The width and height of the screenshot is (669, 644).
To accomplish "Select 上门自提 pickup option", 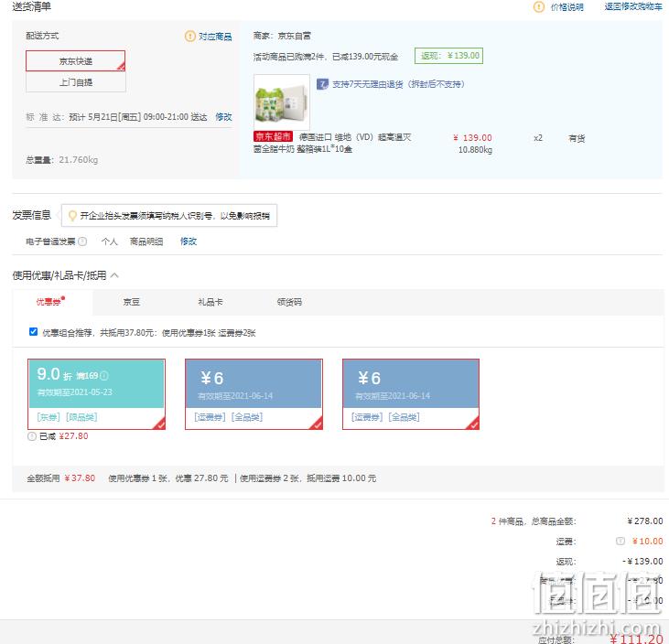I will click(76, 82).
